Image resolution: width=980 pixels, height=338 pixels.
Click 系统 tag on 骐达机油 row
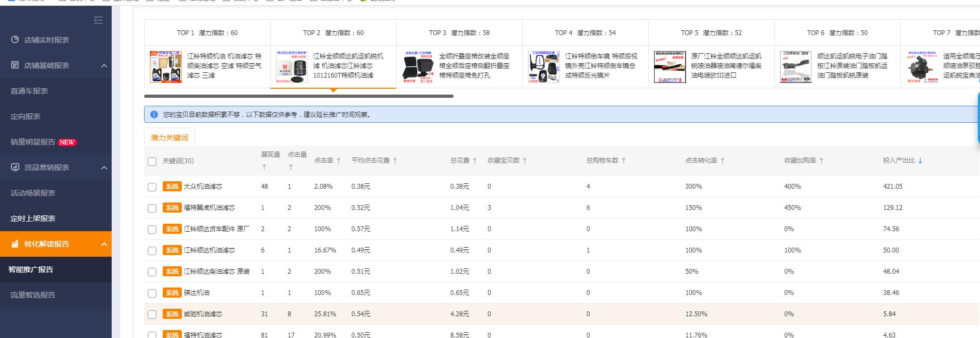(172, 293)
